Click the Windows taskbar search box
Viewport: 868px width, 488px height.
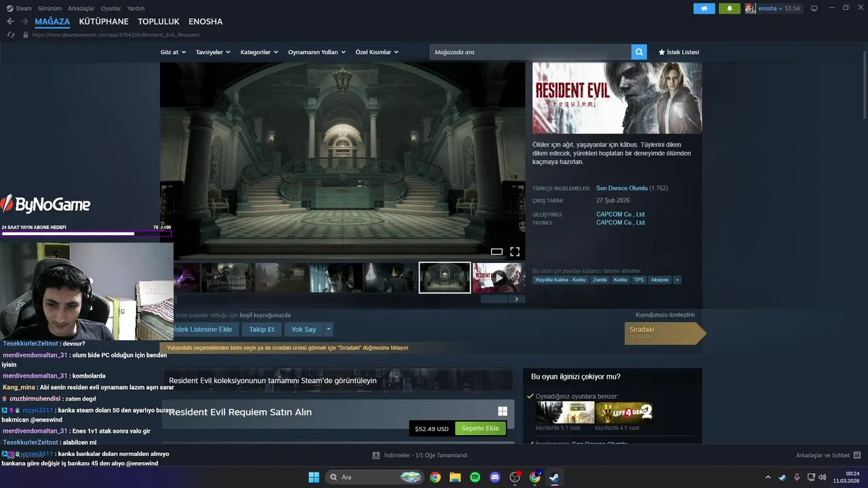pos(374,477)
